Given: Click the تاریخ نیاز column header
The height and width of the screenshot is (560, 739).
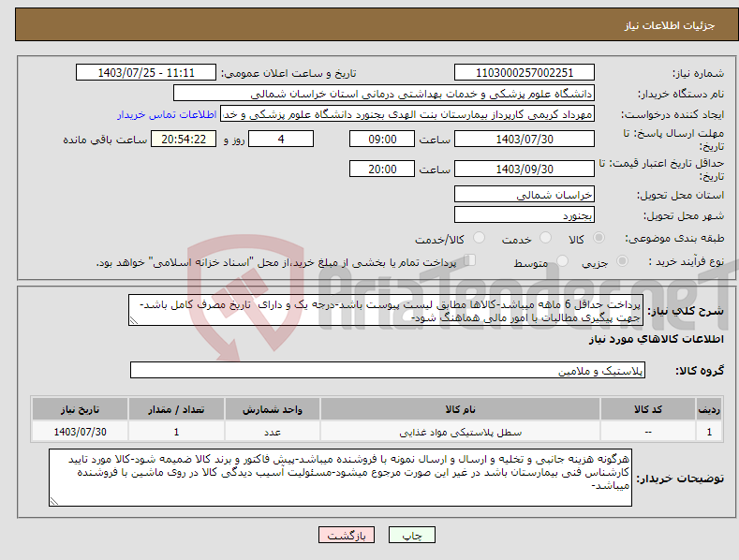Looking at the screenshot, I should coord(80,409).
